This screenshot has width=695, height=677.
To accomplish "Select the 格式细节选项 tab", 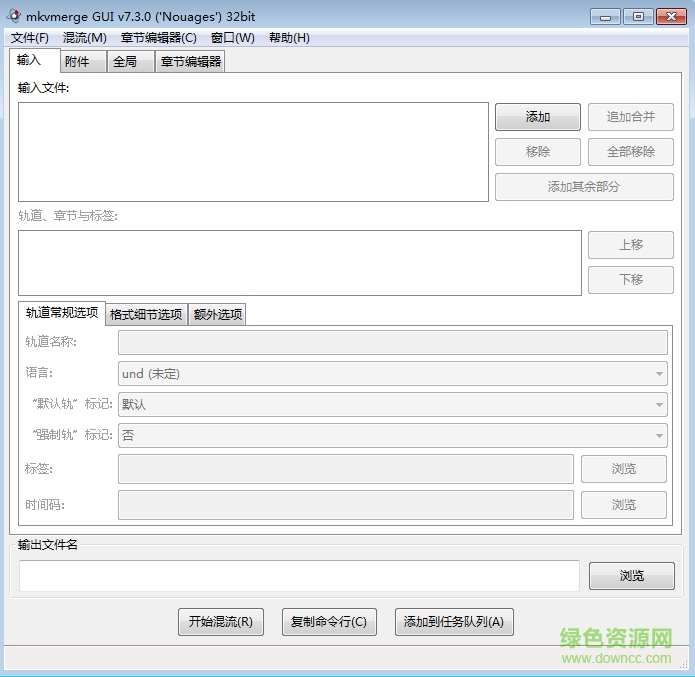I will coord(146,315).
